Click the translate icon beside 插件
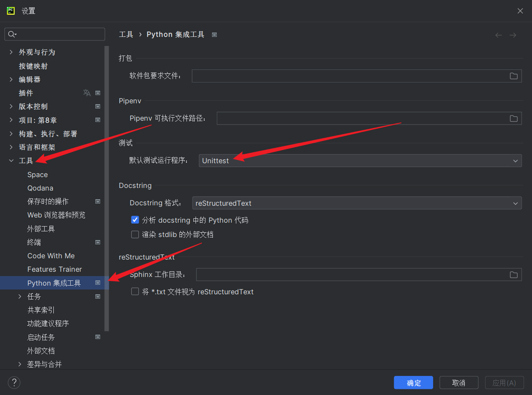Screen dimensions: 532x395 (87, 93)
